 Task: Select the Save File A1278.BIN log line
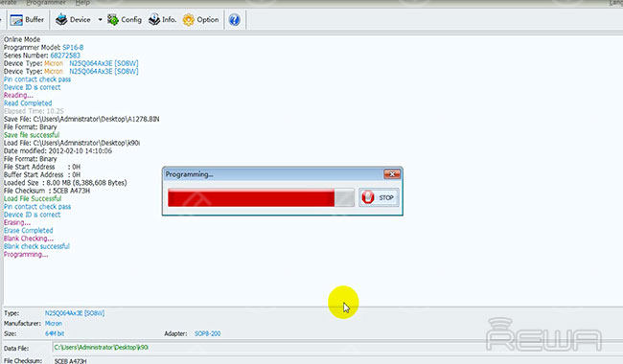click(81, 119)
